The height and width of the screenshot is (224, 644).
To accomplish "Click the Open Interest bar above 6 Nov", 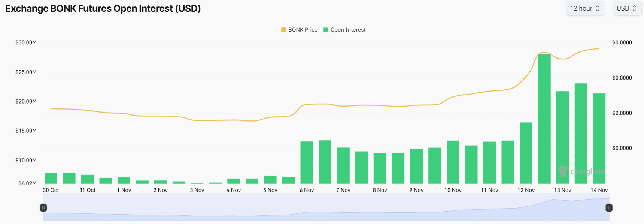I will 307,162.
